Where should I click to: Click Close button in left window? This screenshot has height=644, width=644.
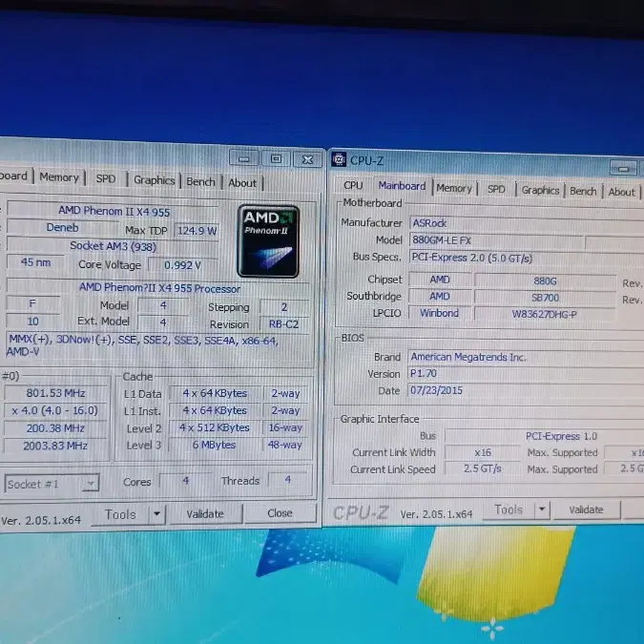point(280,513)
